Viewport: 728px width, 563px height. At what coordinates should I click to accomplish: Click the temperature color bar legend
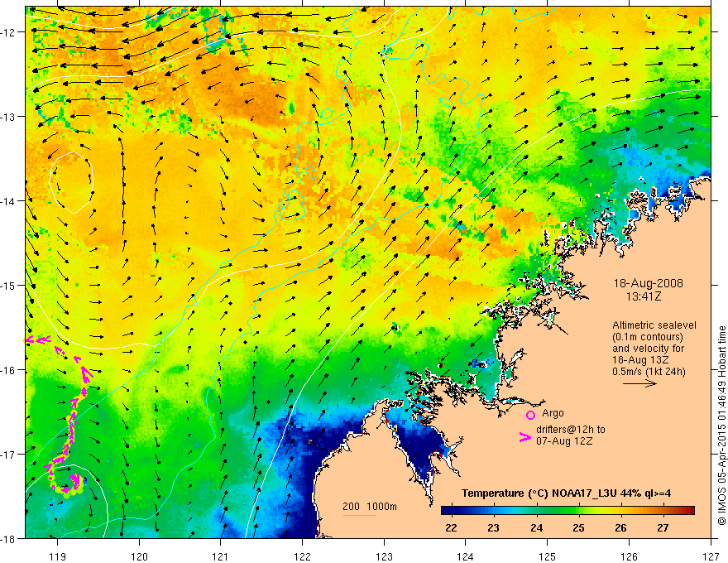[568, 511]
